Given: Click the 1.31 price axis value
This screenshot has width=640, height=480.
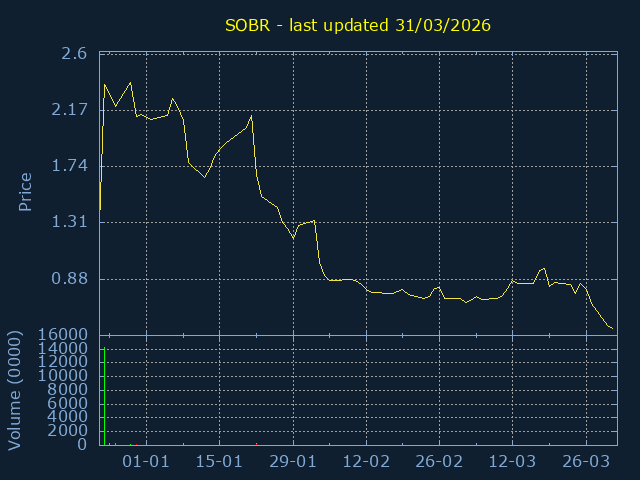Looking at the screenshot, I should pos(68,222).
